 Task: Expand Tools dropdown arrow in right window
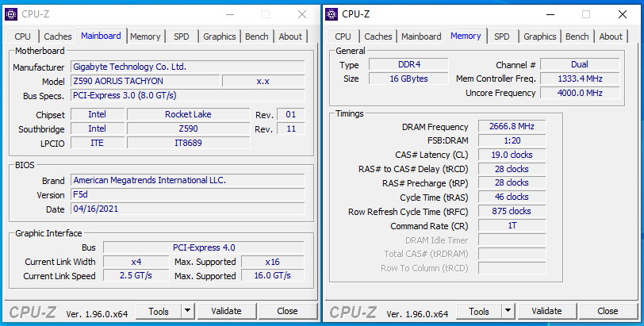[x=508, y=312]
